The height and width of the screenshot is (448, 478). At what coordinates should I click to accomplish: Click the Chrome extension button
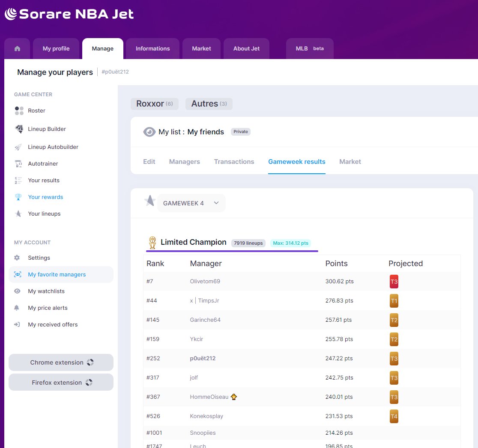click(x=61, y=362)
